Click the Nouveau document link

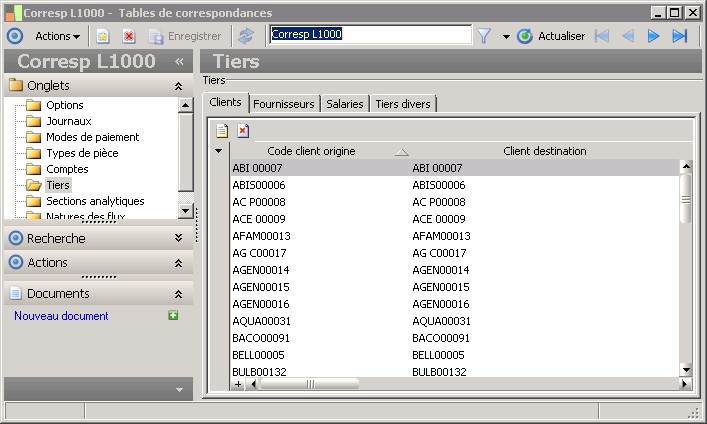click(x=61, y=316)
